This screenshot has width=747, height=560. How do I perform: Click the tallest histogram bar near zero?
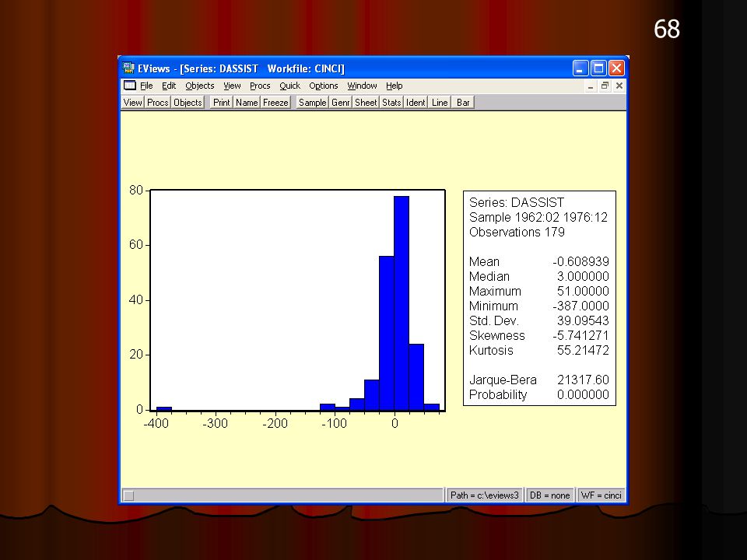point(402,303)
